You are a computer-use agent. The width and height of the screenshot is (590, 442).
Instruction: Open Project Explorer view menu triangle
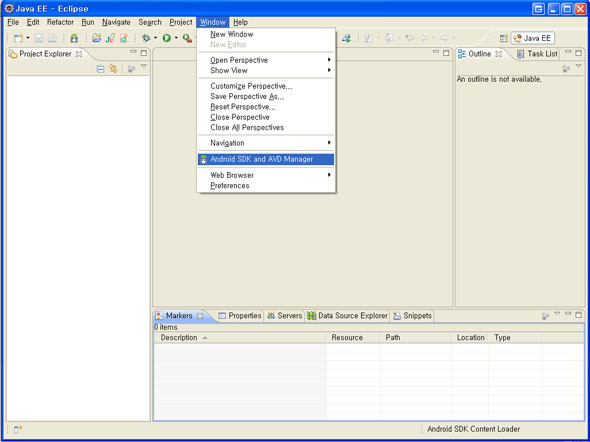click(x=144, y=66)
